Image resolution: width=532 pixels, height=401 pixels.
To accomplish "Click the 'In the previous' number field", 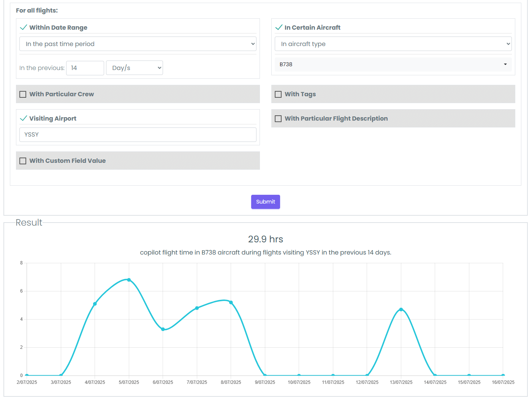I will coord(85,68).
